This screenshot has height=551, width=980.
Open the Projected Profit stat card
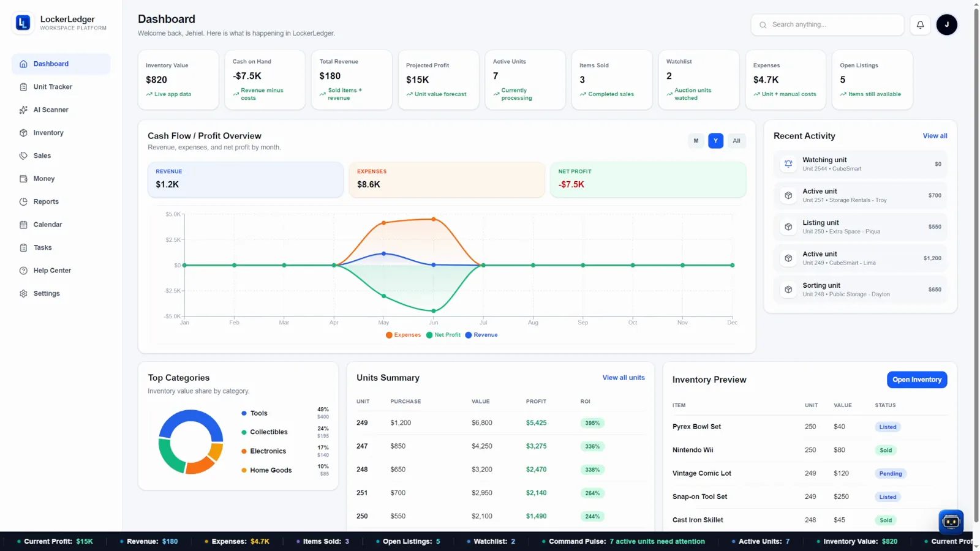pyautogui.click(x=439, y=80)
